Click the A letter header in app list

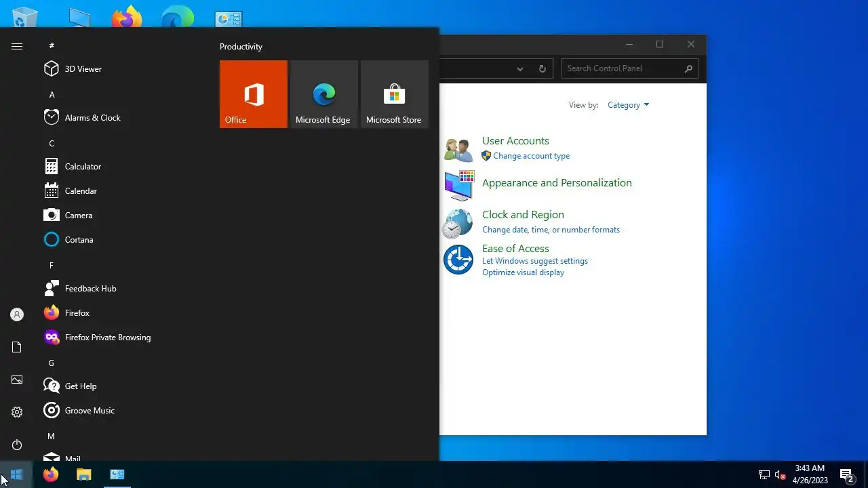point(52,94)
